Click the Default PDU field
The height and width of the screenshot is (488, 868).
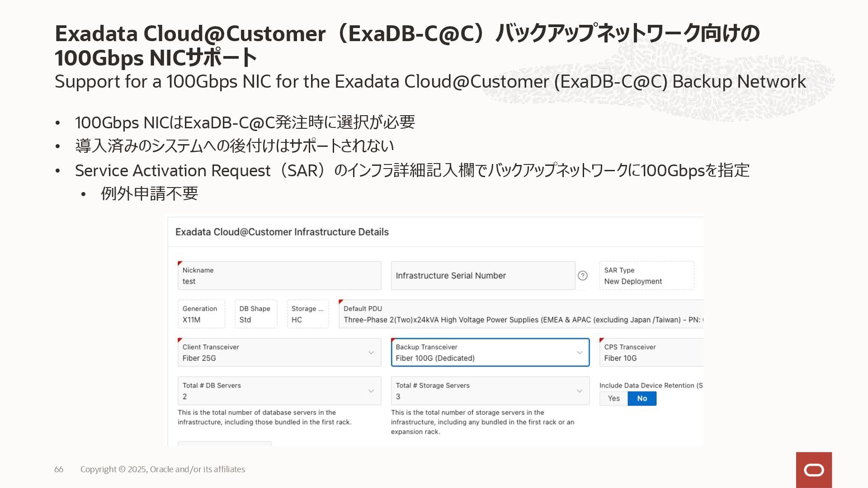pos(520,314)
